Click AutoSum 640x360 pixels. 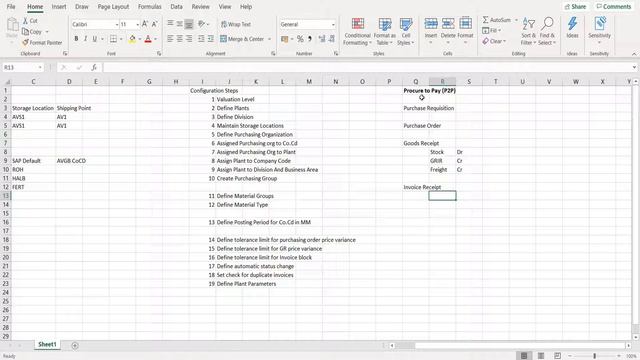pyautogui.click(x=497, y=20)
